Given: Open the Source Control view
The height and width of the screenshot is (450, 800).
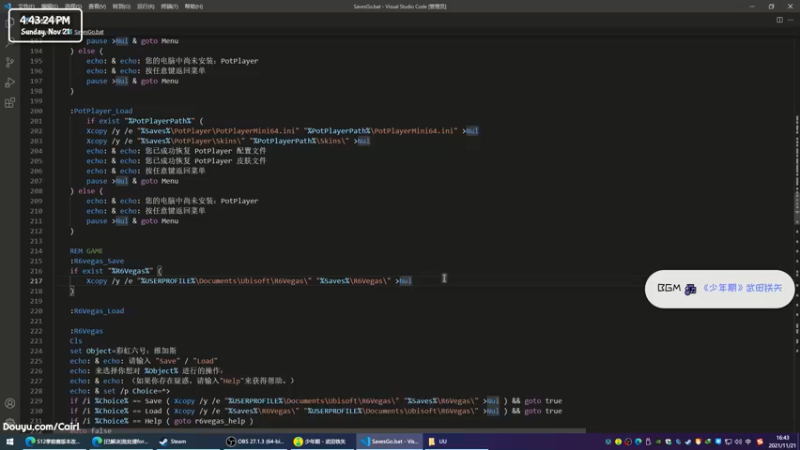Looking at the screenshot, I should 10,62.
